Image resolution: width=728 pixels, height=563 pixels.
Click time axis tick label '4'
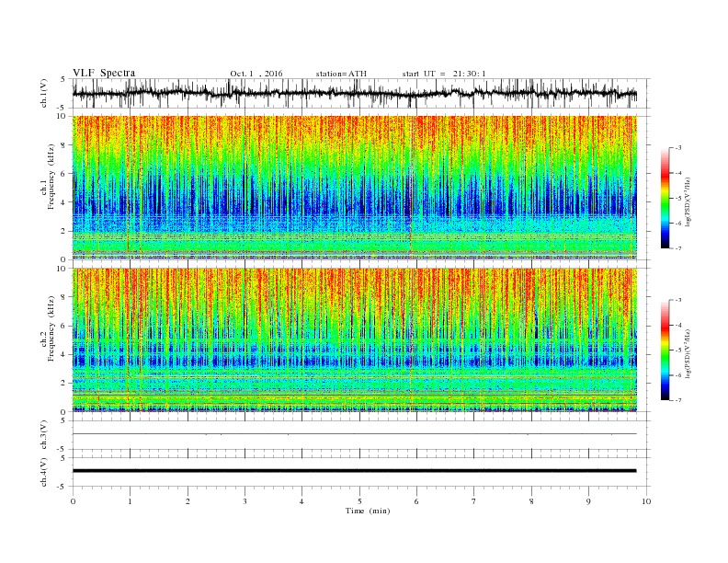301,501
